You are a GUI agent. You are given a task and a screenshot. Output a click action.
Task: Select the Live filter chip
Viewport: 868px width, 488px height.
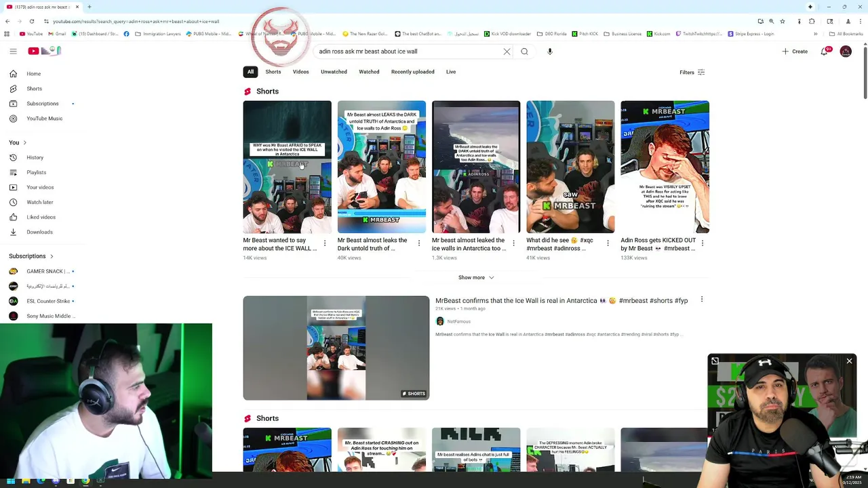(x=451, y=72)
